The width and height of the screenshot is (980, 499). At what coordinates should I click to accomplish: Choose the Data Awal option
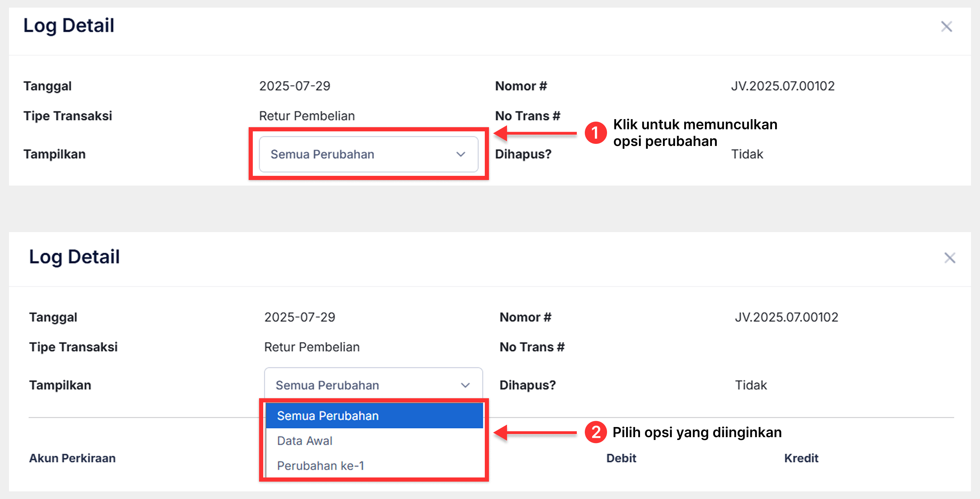(305, 441)
